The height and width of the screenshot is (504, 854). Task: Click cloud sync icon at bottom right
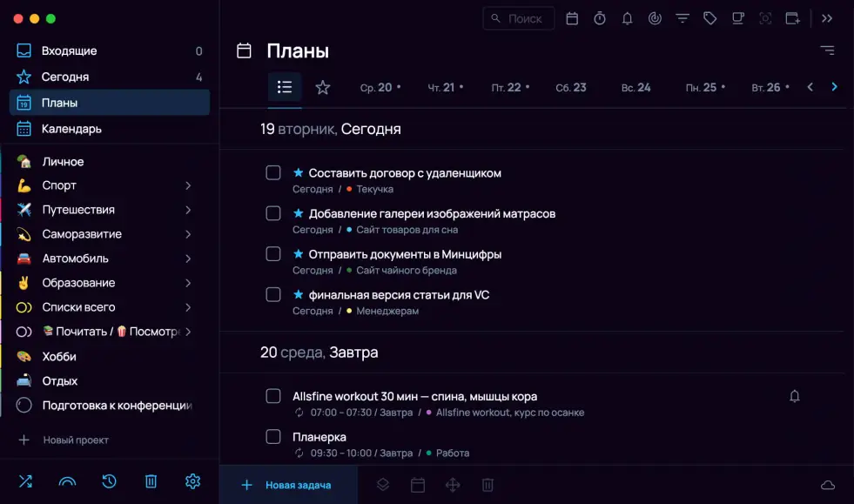828,485
